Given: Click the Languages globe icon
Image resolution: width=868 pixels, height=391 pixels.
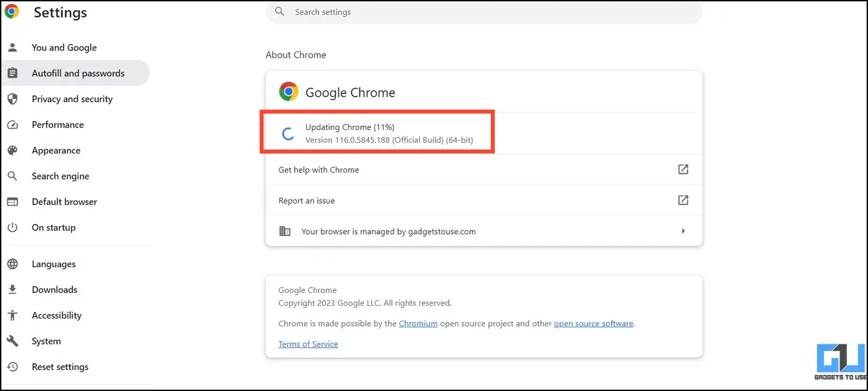Looking at the screenshot, I should click(12, 264).
